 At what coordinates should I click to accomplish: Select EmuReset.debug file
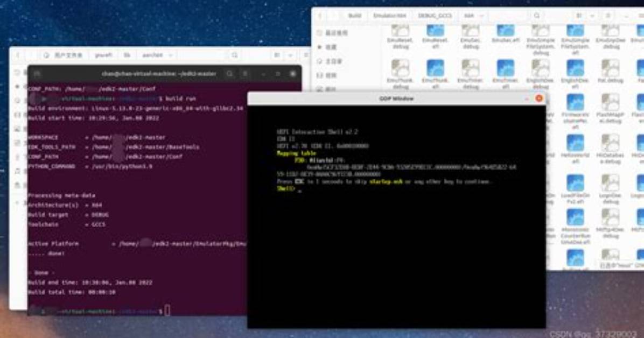[x=400, y=37]
